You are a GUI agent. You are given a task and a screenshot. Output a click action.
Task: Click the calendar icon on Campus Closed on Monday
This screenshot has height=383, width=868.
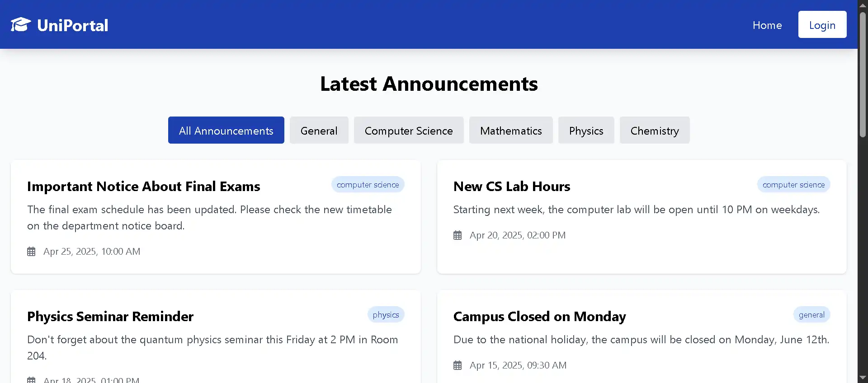coord(457,365)
